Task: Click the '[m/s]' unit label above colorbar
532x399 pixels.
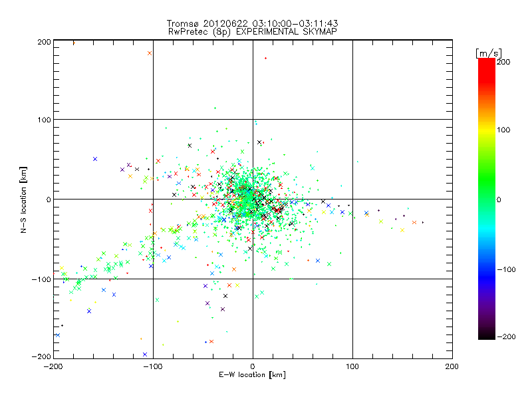Action: [x=489, y=53]
